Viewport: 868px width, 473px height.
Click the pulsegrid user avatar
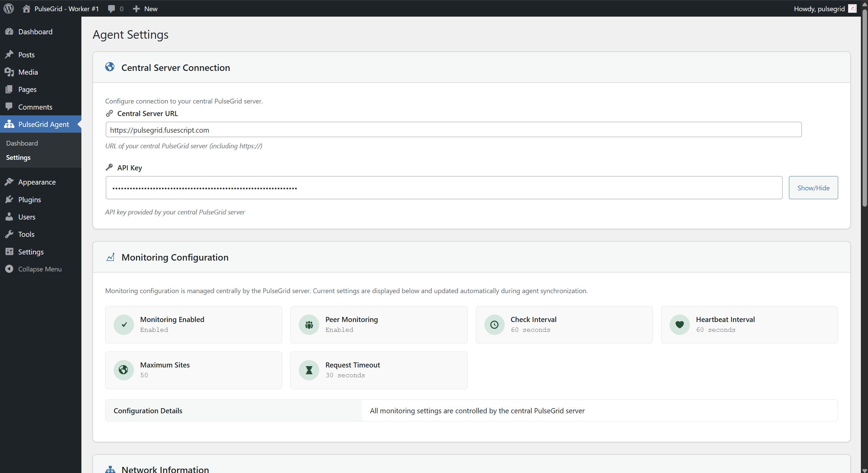852,8
